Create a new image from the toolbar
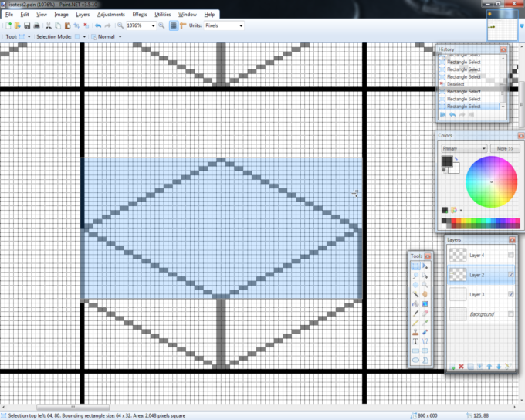525x420 pixels. point(8,25)
